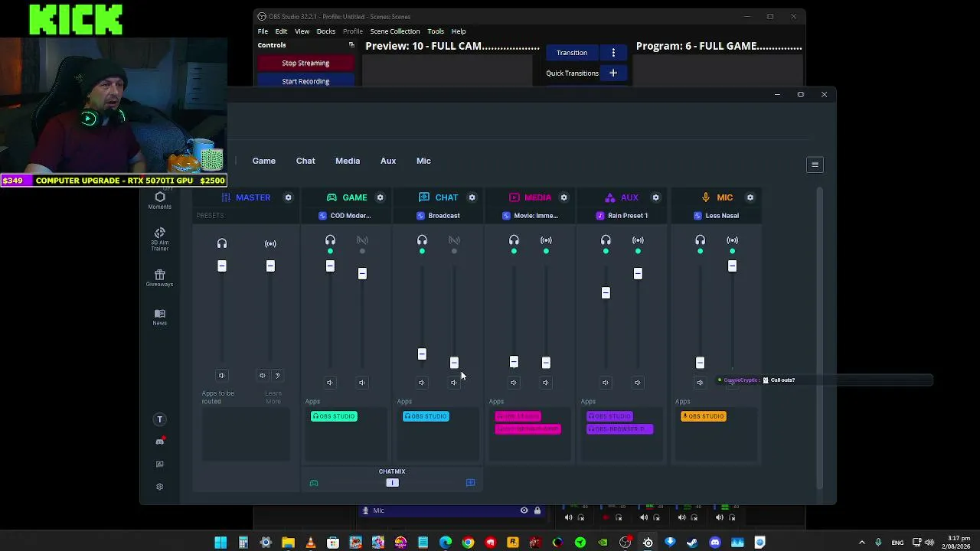Viewport: 980px width, 551px height.
Task: Open Windows Start menu
Action: 220,543
